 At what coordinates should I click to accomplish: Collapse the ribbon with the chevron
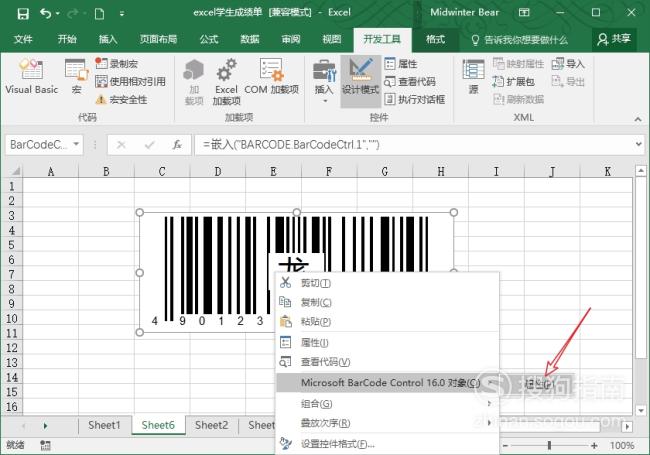pyautogui.click(x=638, y=119)
